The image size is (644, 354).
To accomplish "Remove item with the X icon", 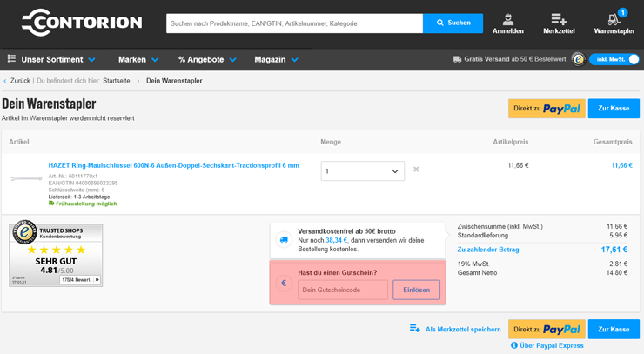I will 416,170.
